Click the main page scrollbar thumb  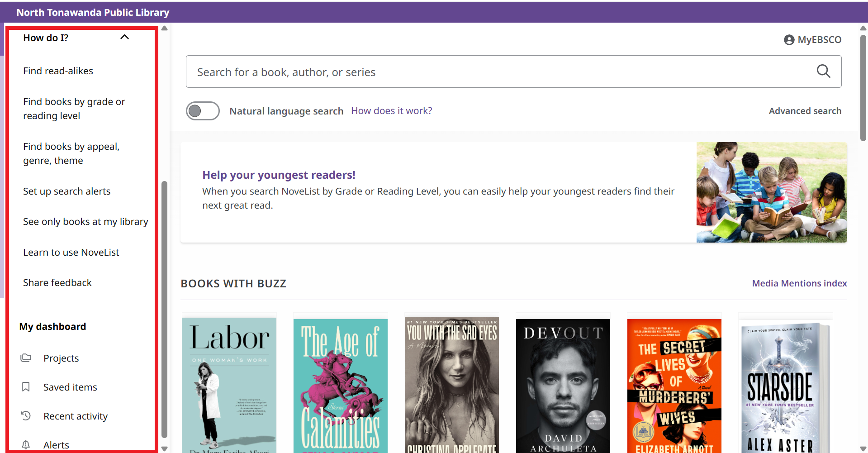(863, 88)
